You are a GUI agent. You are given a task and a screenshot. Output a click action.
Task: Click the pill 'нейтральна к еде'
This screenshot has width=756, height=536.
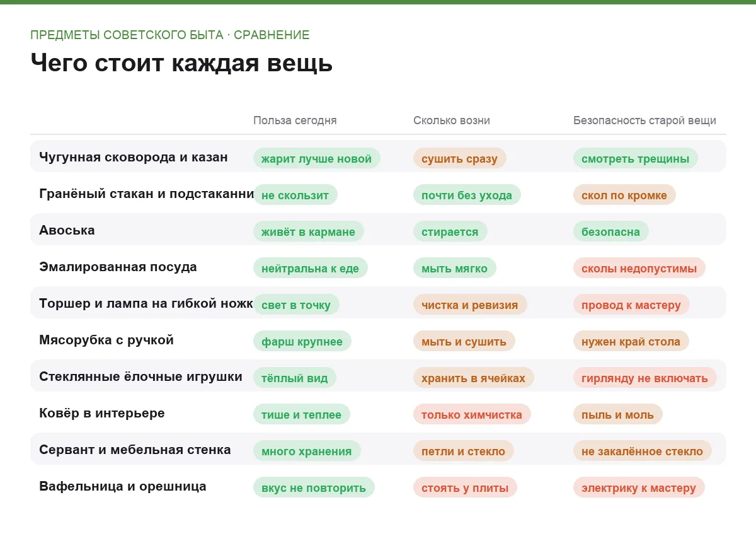pos(311,268)
